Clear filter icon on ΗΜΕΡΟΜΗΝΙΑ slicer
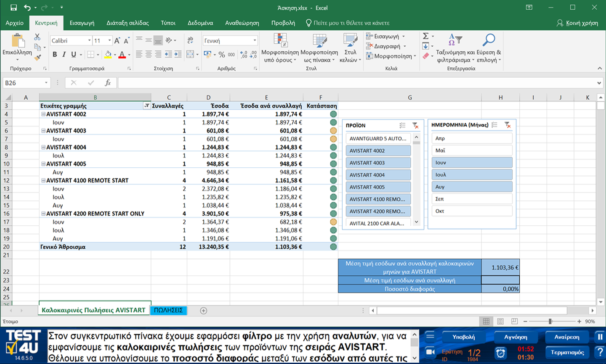Image resolution: width=606 pixels, height=364 pixels. tap(508, 125)
